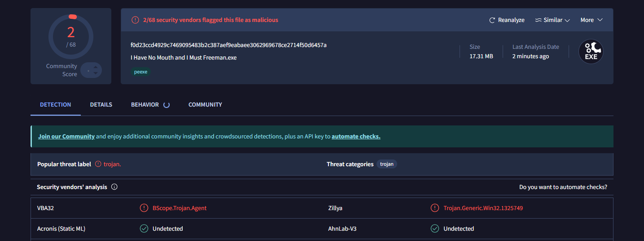
Task: Click the automate checks link in banner
Action: (356, 136)
